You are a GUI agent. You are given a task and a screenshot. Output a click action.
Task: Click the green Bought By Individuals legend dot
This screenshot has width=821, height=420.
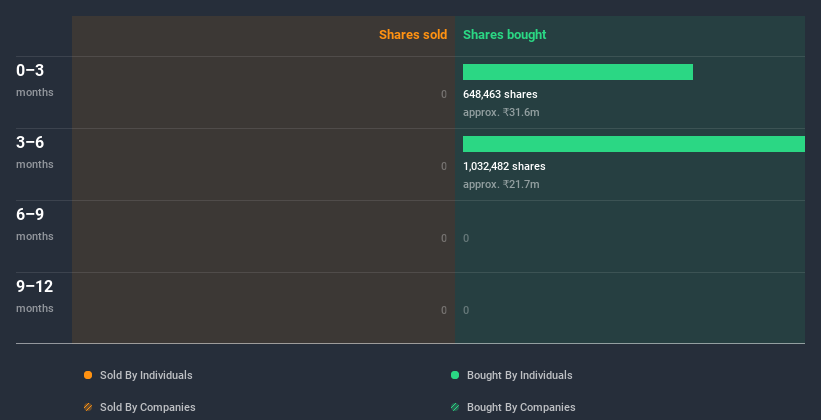(x=455, y=375)
